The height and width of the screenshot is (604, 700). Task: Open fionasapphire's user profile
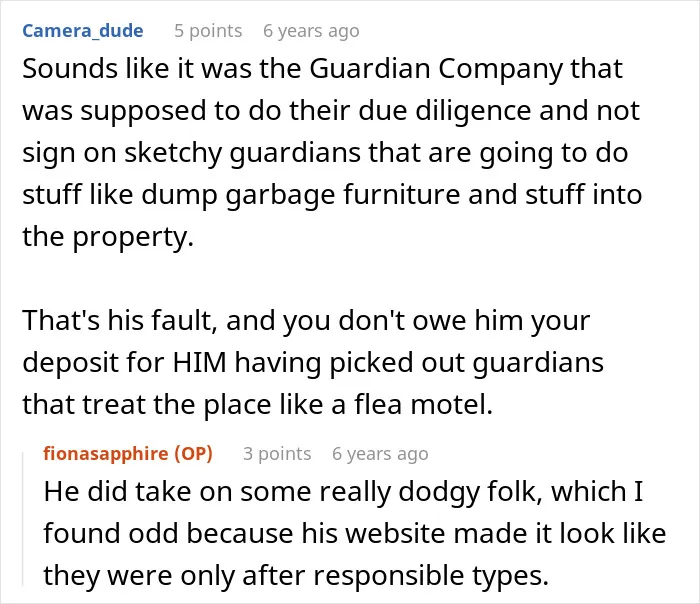point(106,454)
